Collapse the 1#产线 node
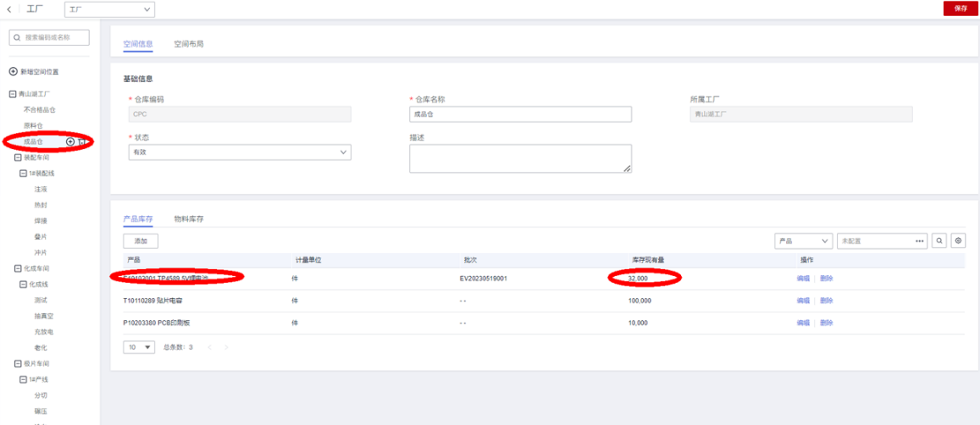This screenshot has width=980, height=425. tap(23, 379)
